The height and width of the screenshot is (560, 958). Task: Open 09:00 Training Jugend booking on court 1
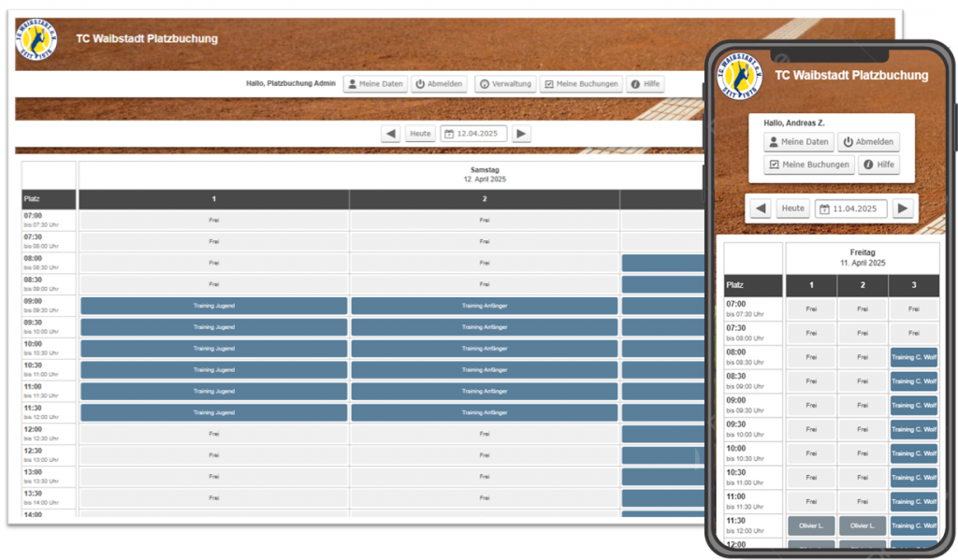click(213, 306)
